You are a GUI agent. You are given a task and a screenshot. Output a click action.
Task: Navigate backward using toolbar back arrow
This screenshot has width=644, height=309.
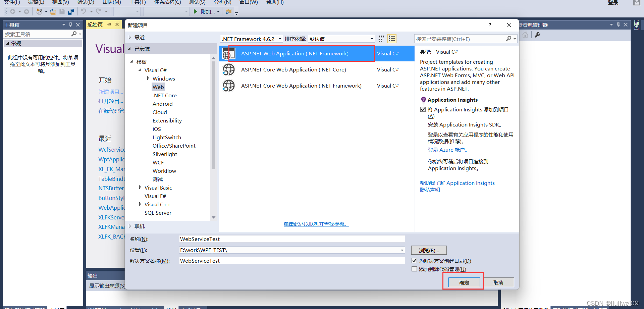(x=13, y=11)
